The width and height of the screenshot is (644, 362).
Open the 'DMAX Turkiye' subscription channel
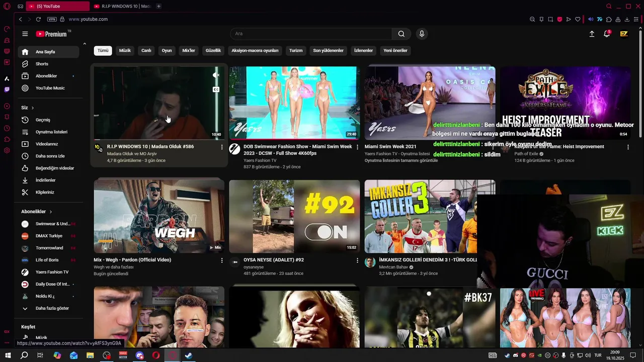pos(48,236)
